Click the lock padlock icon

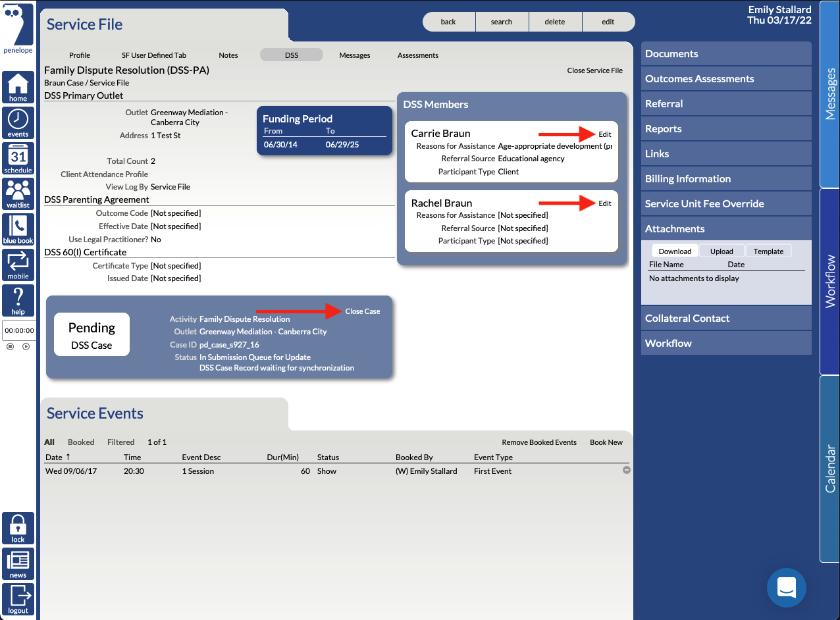[18, 529]
